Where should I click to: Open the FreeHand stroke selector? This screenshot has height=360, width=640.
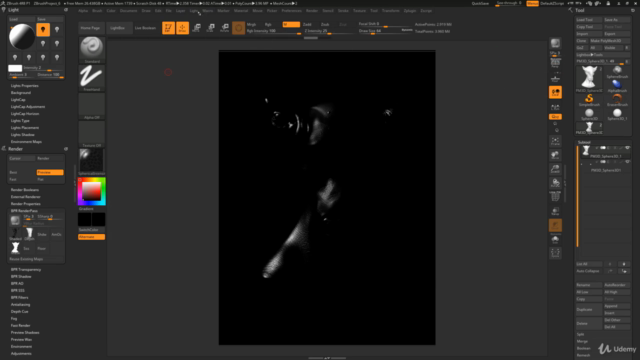pos(91,78)
